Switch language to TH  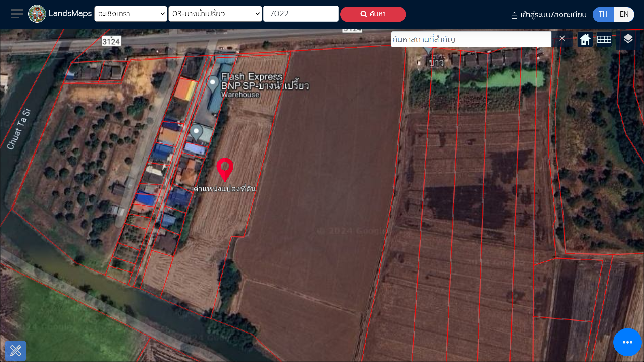603,14
